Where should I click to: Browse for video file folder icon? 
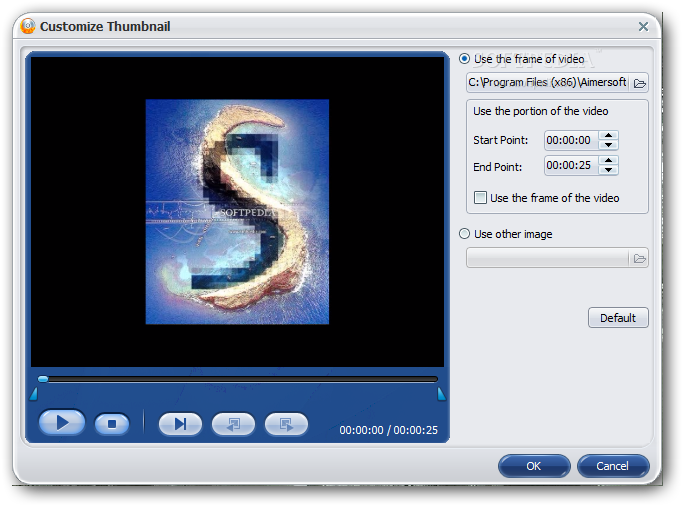639,83
